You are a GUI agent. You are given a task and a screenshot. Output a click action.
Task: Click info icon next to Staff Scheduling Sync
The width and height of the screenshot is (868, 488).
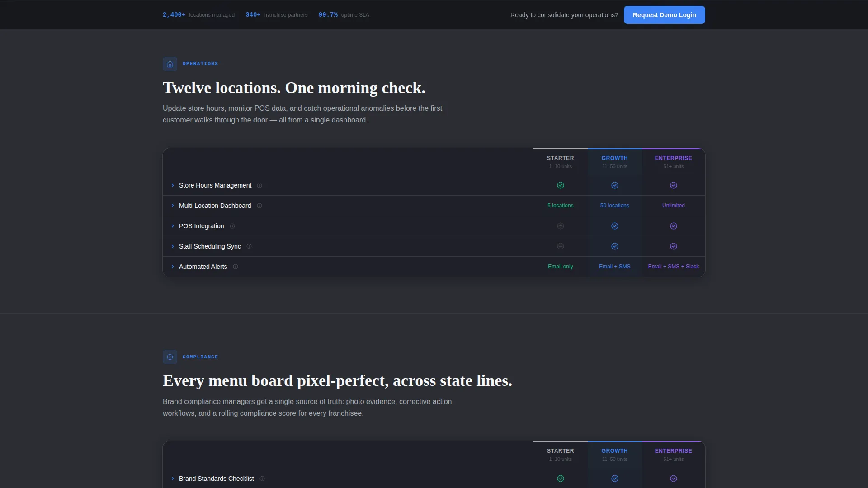[x=249, y=246]
